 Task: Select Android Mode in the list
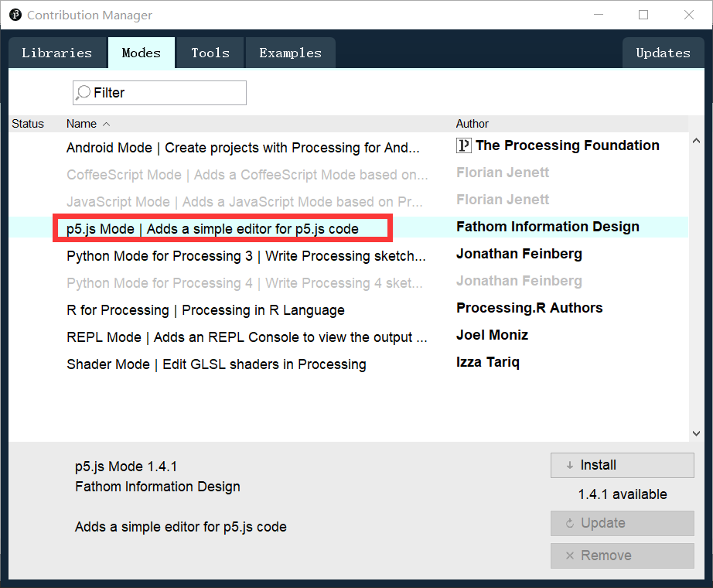(x=243, y=148)
